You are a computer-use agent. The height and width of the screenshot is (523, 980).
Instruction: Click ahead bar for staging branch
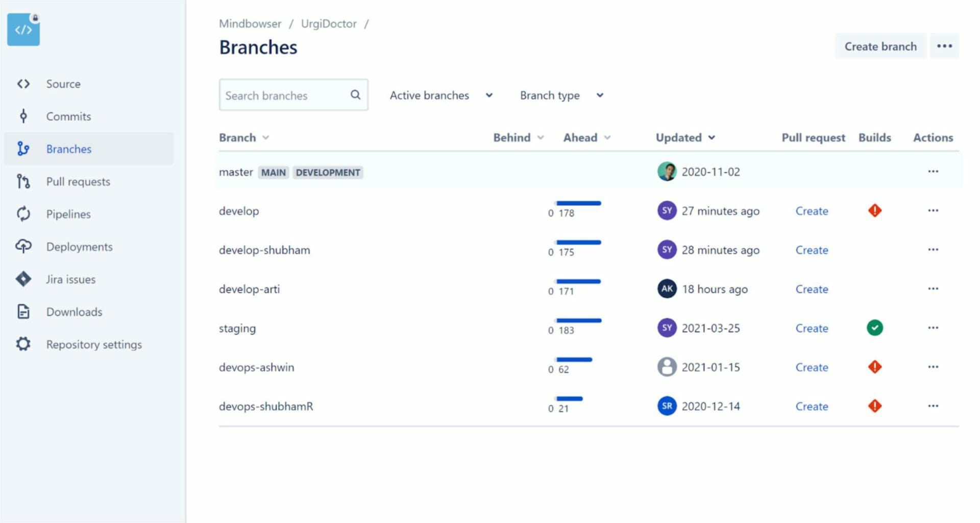579,320
